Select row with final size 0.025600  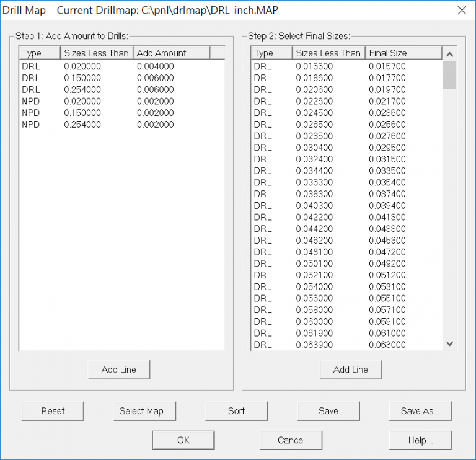coord(346,124)
